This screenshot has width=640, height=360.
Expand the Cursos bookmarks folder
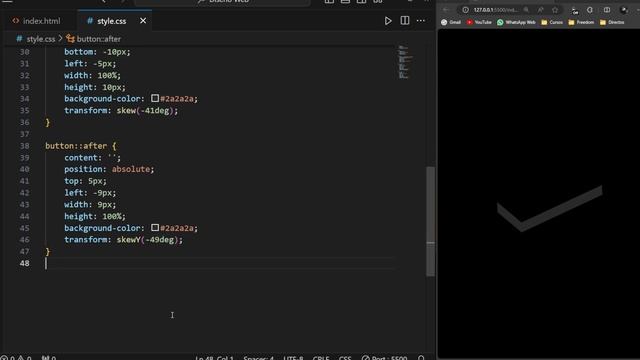(552, 22)
